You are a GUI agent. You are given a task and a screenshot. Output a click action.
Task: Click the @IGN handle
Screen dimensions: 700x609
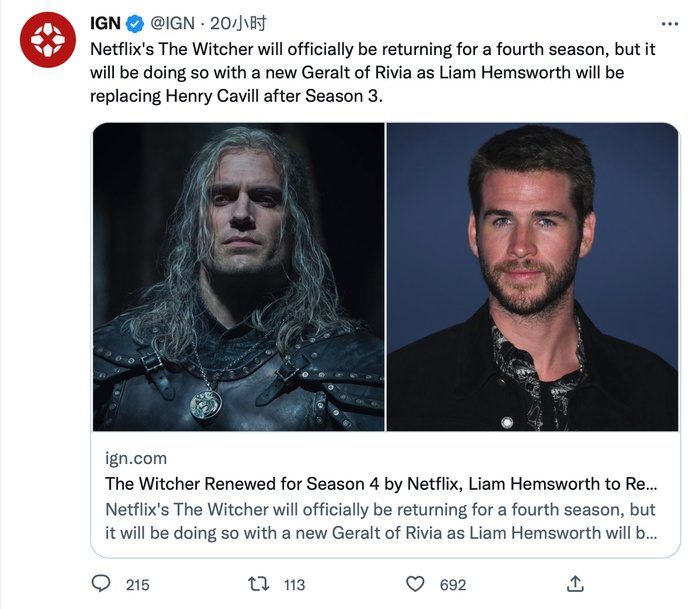click(172, 24)
